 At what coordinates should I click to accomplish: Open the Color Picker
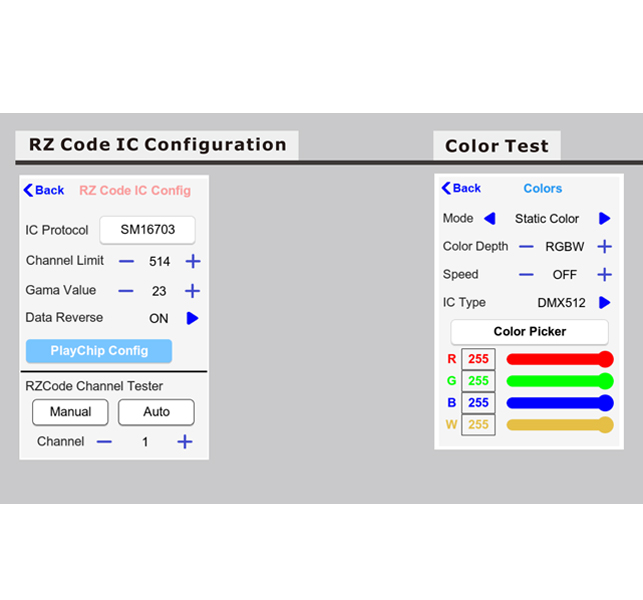coord(529,332)
